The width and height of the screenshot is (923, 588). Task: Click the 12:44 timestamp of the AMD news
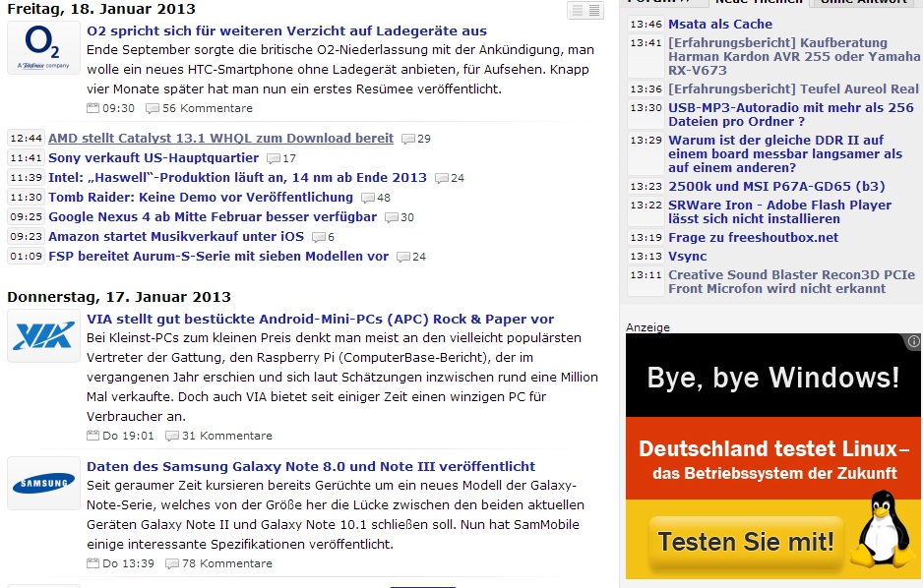click(x=26, y=139)
